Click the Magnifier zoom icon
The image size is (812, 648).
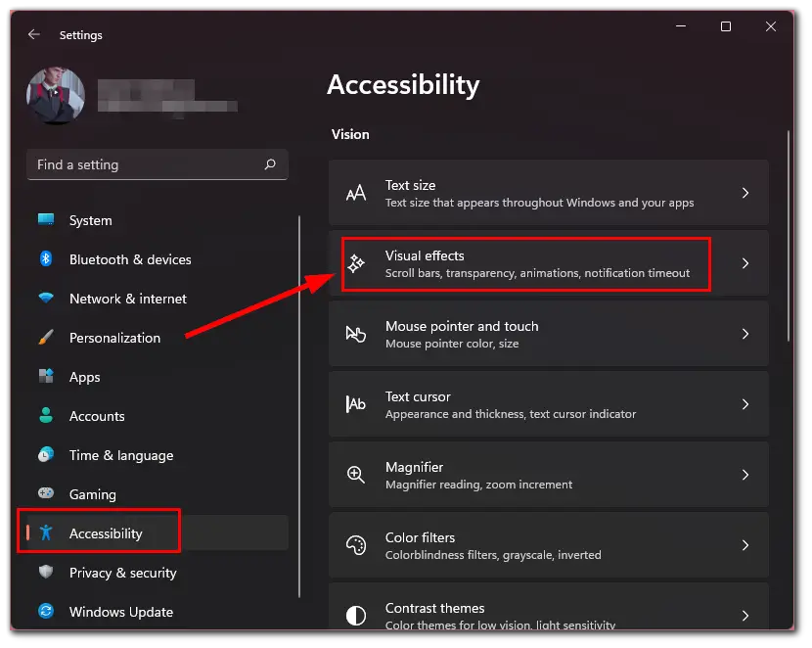pyautogui.click(x=356, y=475)
